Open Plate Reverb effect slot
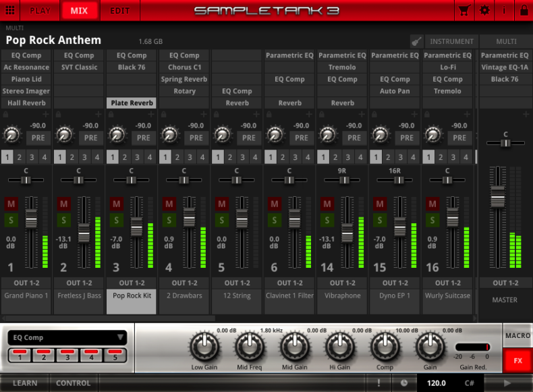 pos(132,103)
